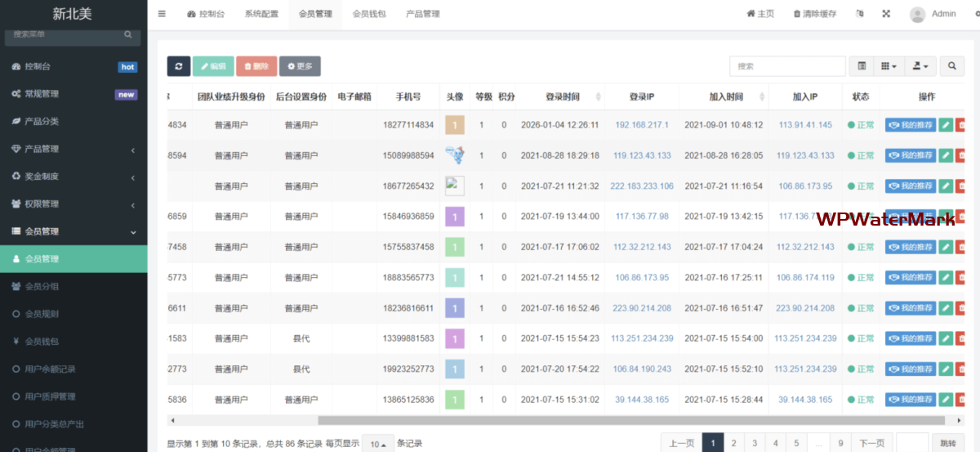Image resolution: width=980 pixels, height=452 pixels.
Task: Click green edit pencil in first row
Action: pos(946,125)
